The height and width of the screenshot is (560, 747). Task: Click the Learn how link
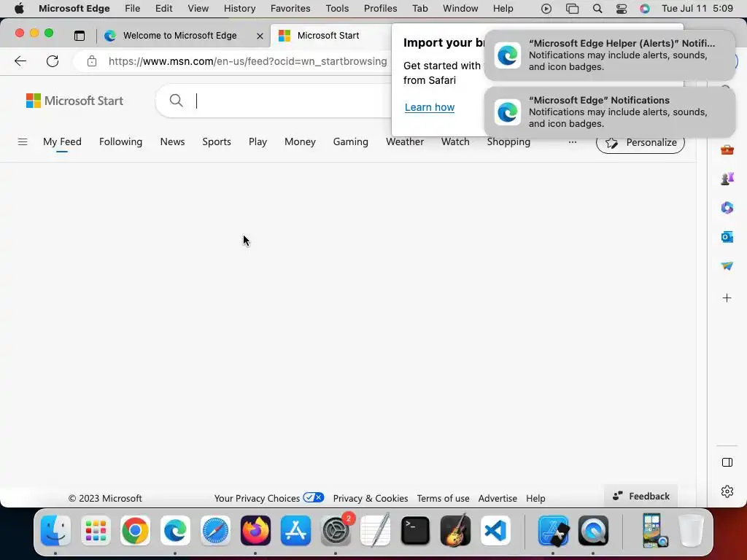pos(430,107)
